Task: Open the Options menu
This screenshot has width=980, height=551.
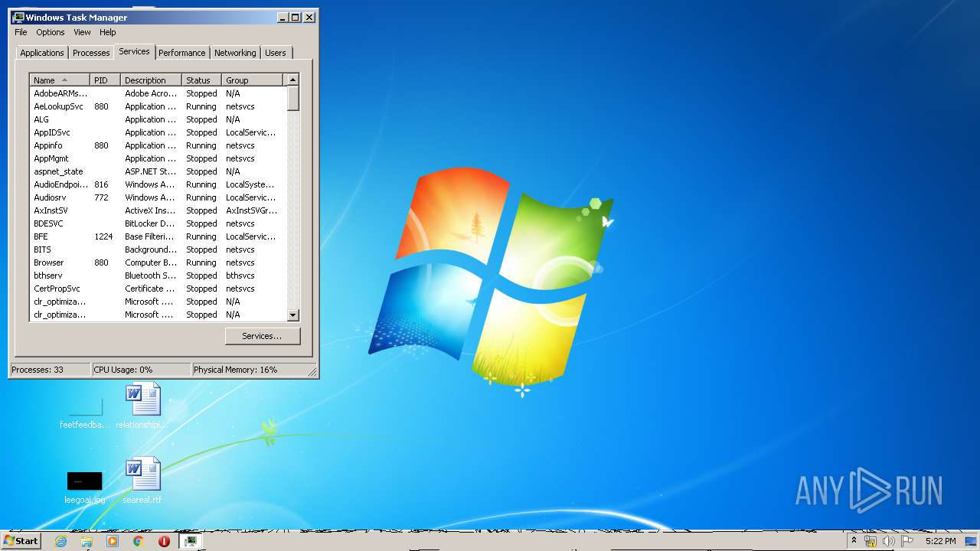Action: [x=51, y=32]
